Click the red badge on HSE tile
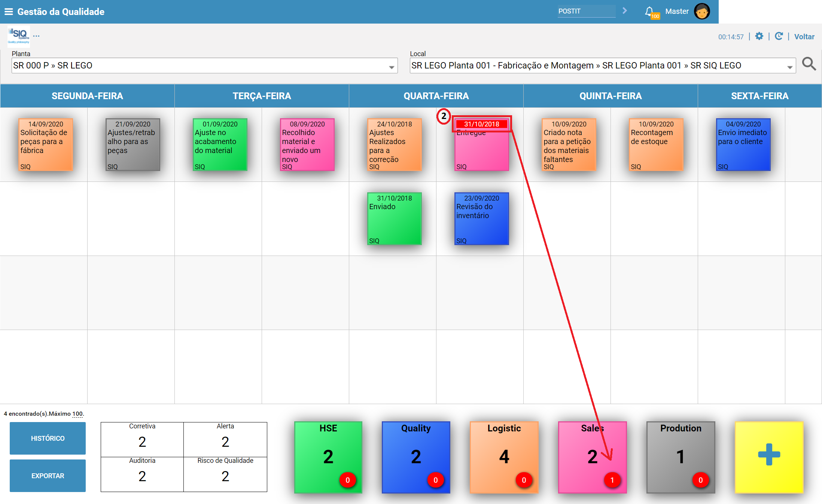Screen dimensions: 822x504 click(348, 480)
